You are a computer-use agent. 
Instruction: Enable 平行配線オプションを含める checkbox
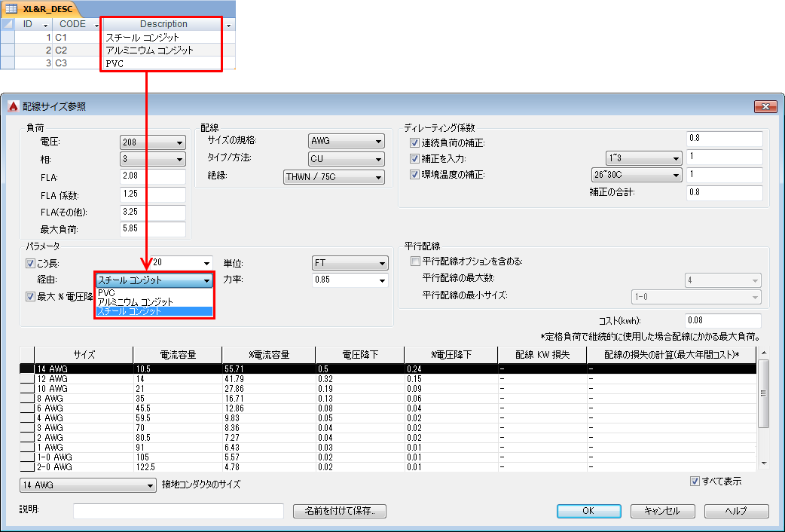415,261
